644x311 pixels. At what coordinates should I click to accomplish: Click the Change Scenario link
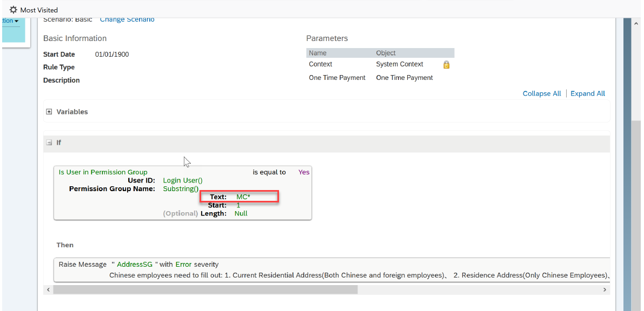[x=127, y=19]
